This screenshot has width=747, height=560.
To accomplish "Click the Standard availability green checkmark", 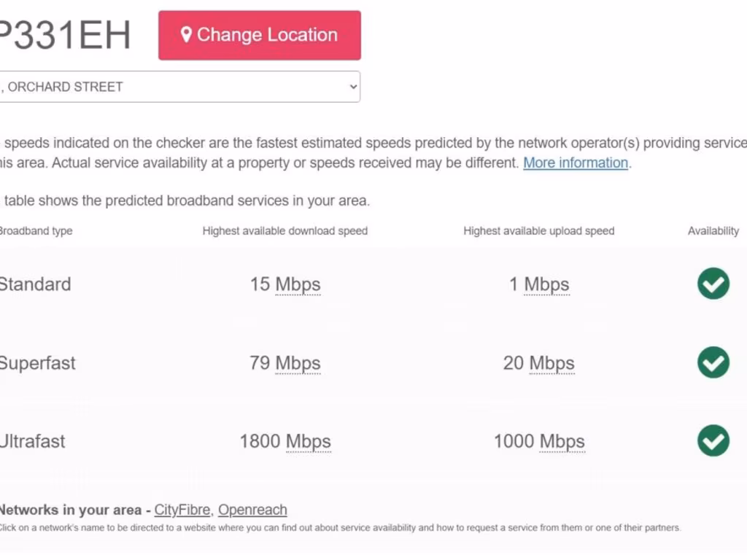I will point(713,284).
